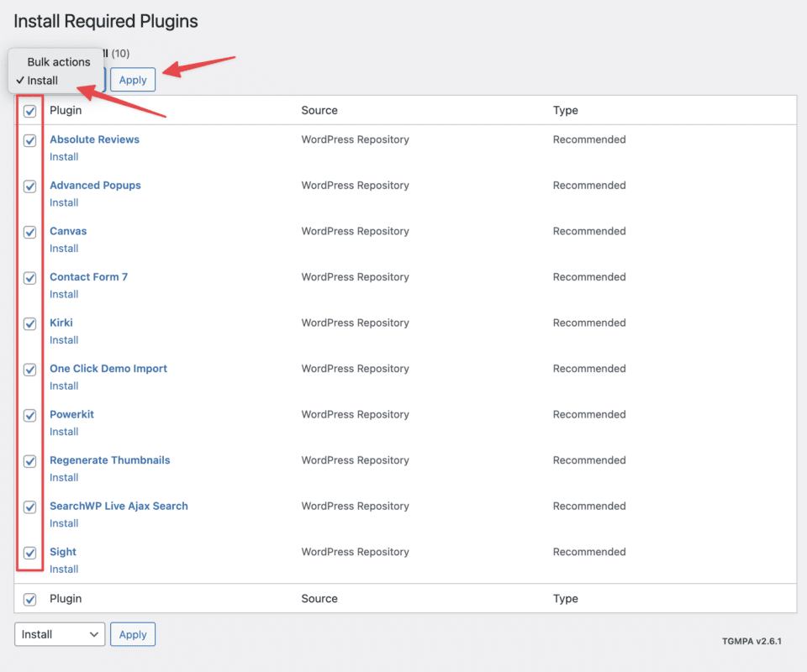This screenshot has width=807, height=672.
Task: Click Install link under Powerkit
Action: coord(64,432)
